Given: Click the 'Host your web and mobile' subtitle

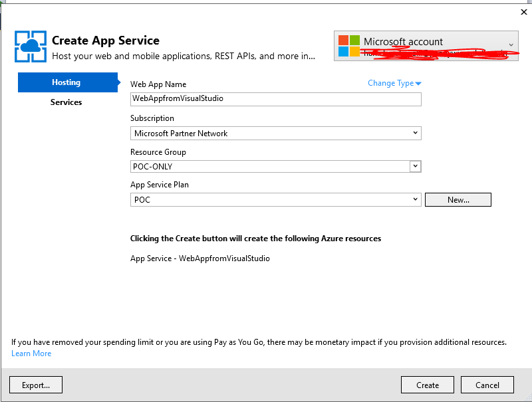Looking at the screenshot, I should 184,56.
